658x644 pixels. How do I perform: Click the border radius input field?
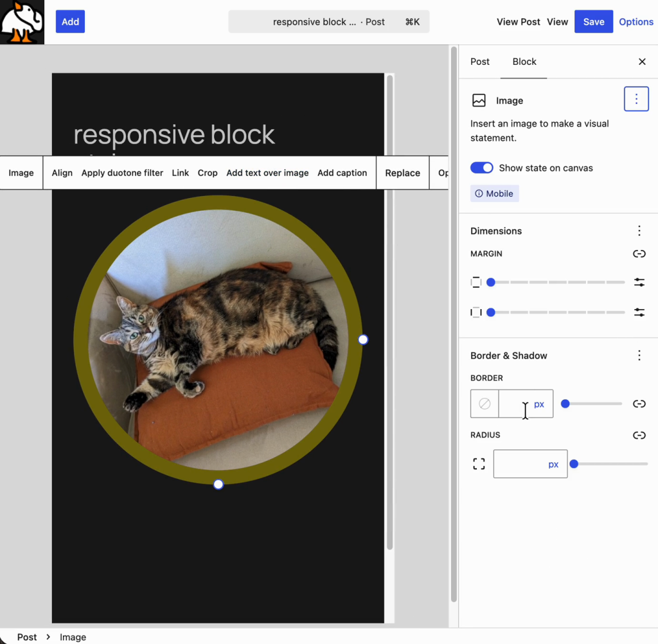(530, 464)
